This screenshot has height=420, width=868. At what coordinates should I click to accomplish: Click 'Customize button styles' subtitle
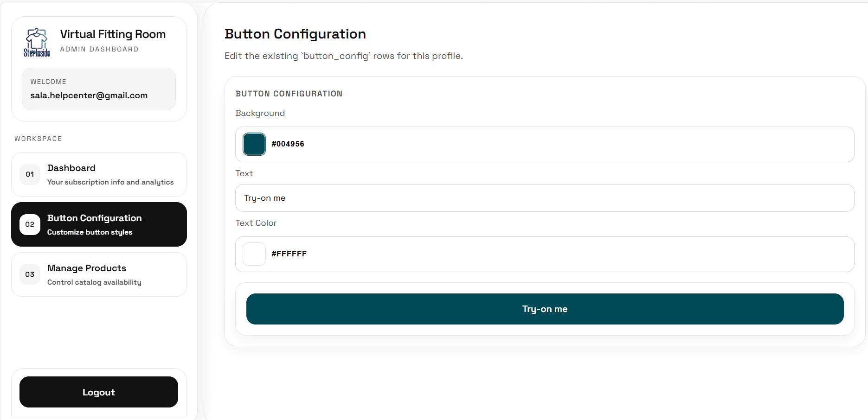point(90,232)
